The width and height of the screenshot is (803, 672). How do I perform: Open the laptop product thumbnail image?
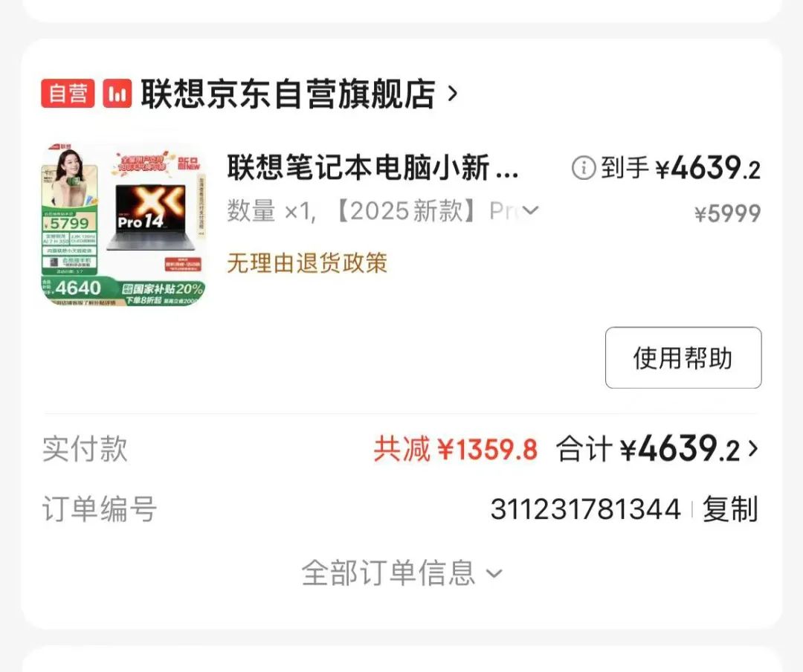pyautogui.click(x=123, y=224)
